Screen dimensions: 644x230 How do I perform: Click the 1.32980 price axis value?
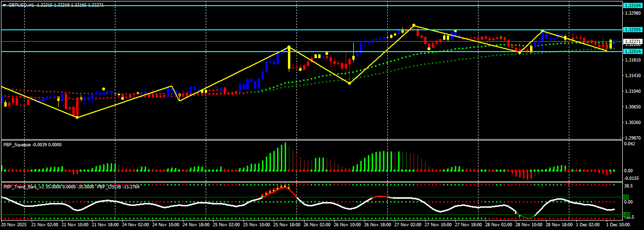(633, 13)
